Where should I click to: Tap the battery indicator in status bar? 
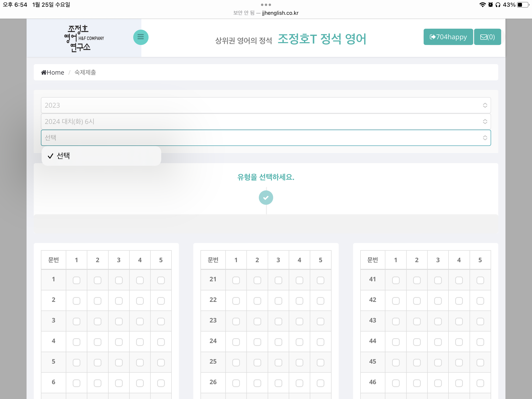pos(522,5)
